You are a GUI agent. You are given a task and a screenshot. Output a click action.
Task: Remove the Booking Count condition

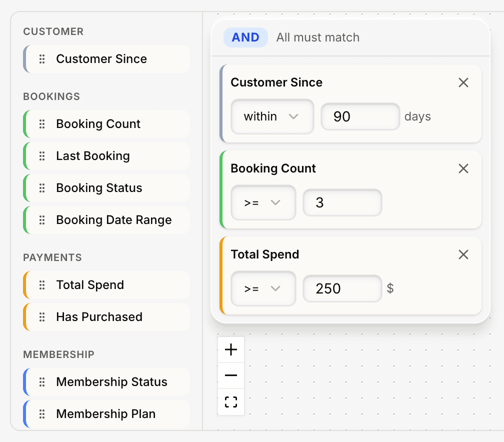(463, 168)
